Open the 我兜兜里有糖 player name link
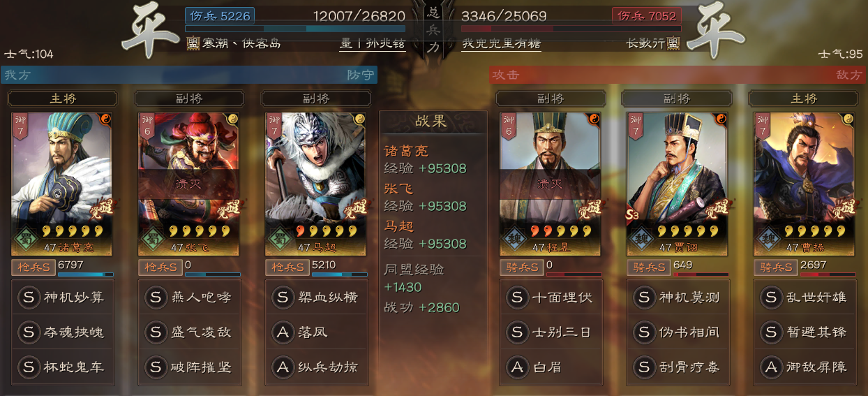Image resolution: width=868 pixels, height=396 pixels. coord(502,43)
